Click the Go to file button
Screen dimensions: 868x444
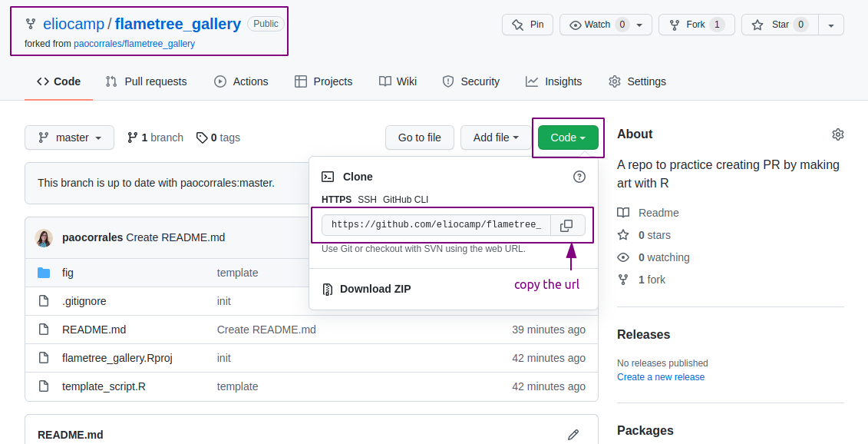[x=419, y=138]
